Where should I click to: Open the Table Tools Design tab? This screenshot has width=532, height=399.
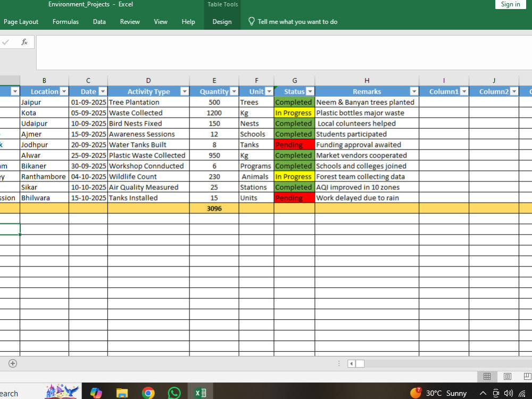(222, 22)
